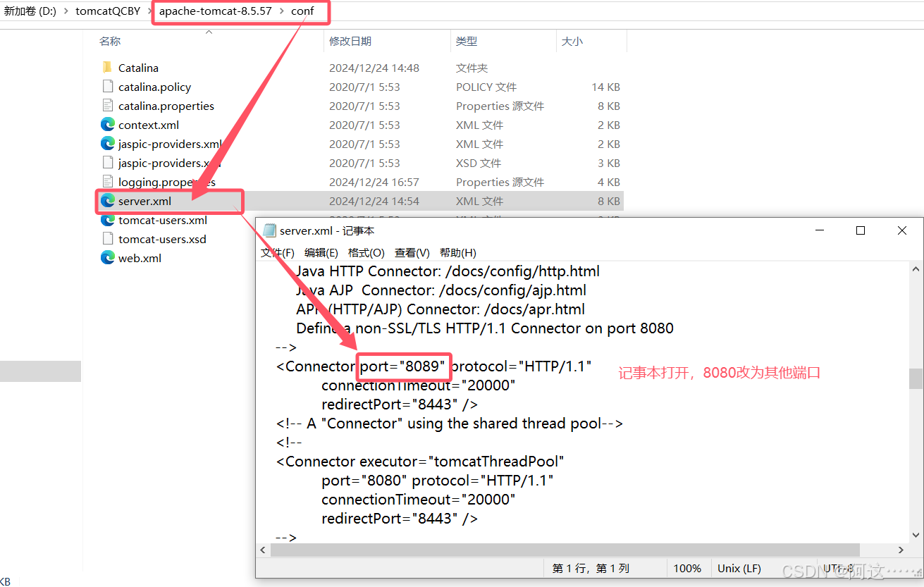Image resolution: width=924 pixels, height=587 pixels.
Task: Click the conf breadcrumb item
Action: (303, 11)
